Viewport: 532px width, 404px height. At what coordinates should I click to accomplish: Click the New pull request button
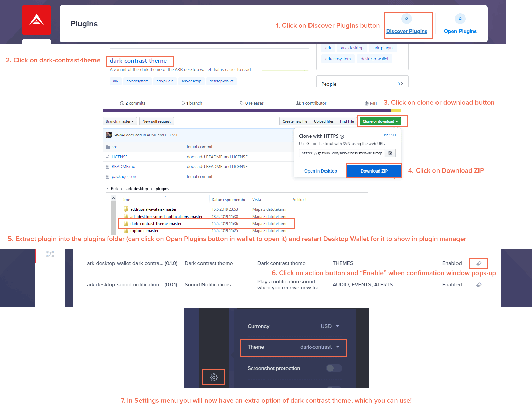tap(156, 121)
